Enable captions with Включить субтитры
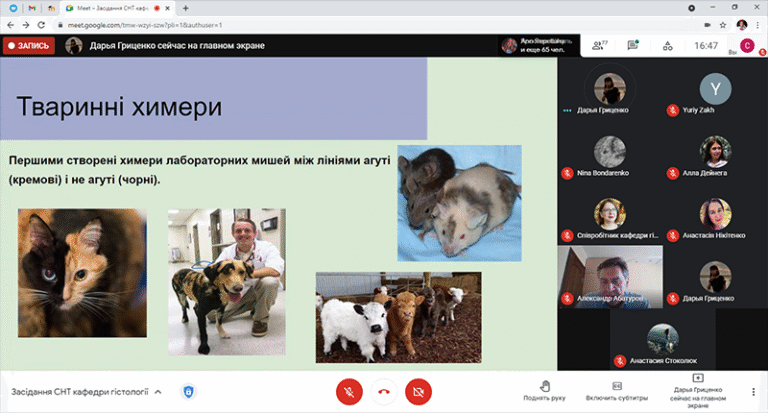The image size is (768, 413). pyautogui.click(x=617, y=389)
